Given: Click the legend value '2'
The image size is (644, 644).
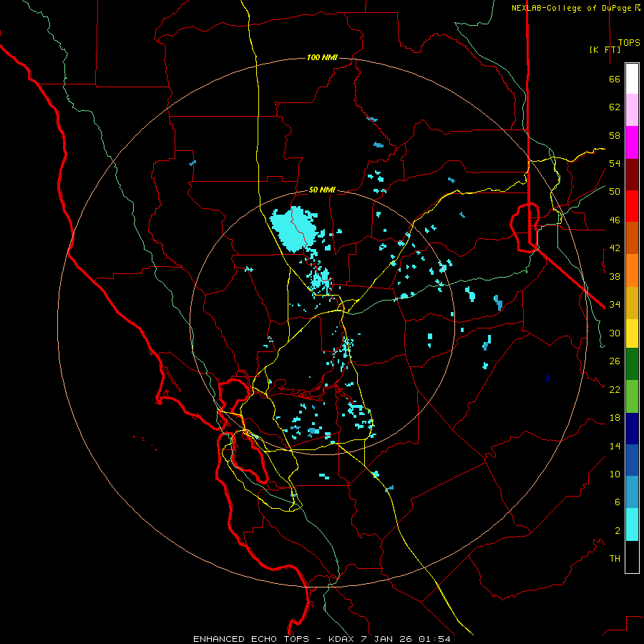Looking at the screenshot, I should click(x=618, y=531).
